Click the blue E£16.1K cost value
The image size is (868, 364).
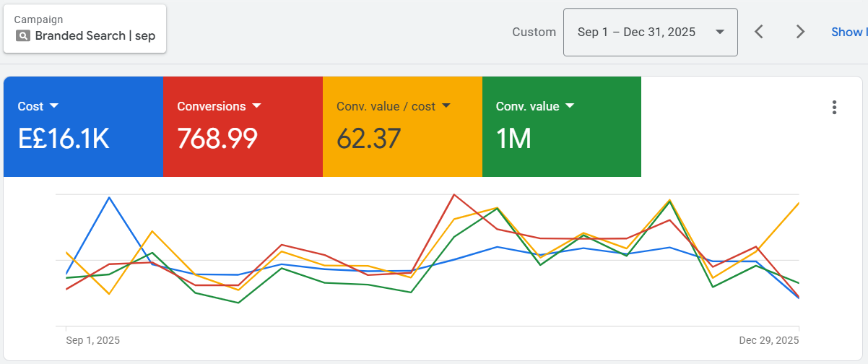(x=64, y=138)
